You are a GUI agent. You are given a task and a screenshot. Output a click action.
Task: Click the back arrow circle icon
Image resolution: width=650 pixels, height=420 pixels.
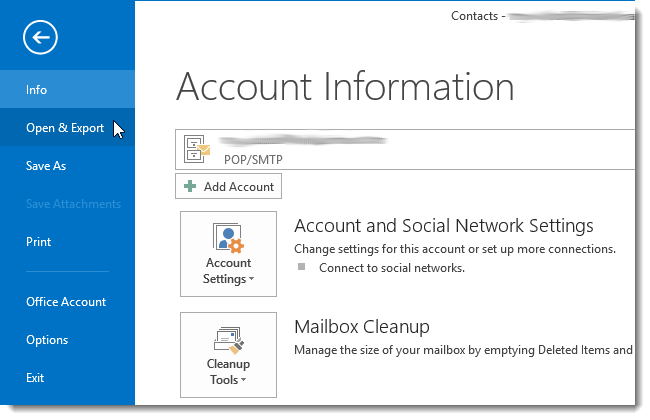click(x=40, y=37)
